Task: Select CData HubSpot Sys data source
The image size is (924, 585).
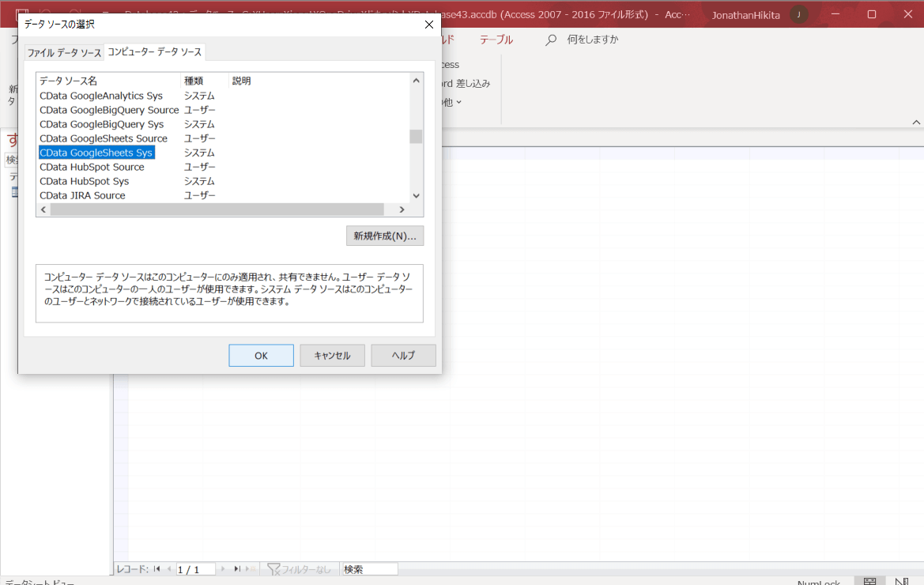Action: click(85, 181)
